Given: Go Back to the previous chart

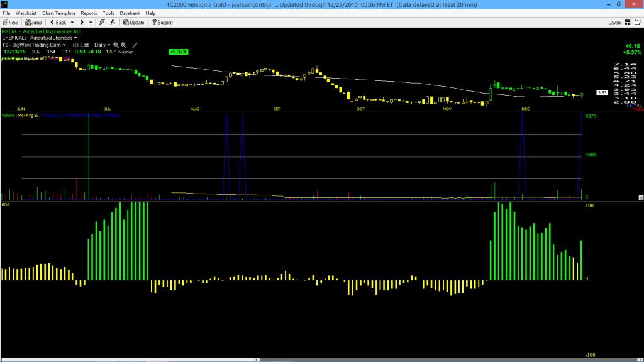Looking at the screenshot, I should 58,23.
